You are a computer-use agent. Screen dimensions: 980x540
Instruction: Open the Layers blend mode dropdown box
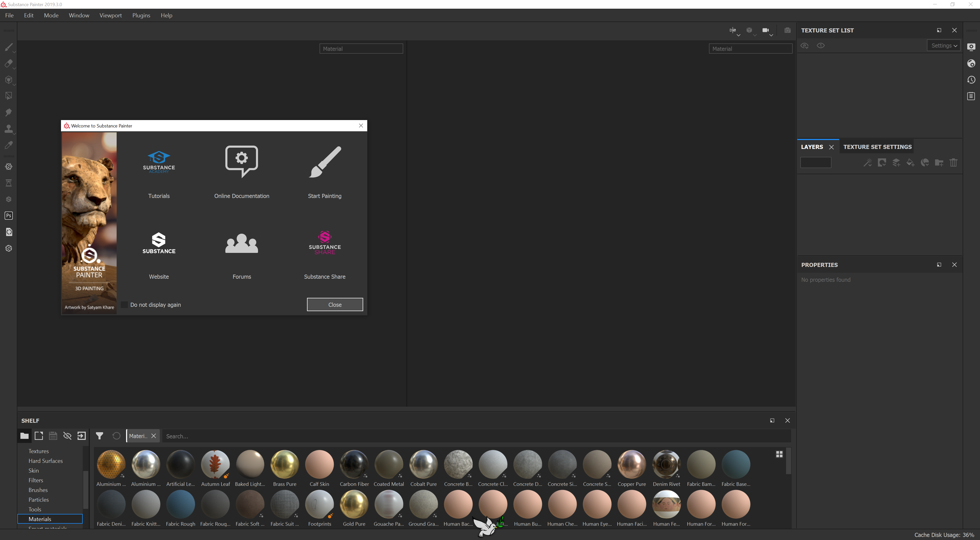(816, 163)
